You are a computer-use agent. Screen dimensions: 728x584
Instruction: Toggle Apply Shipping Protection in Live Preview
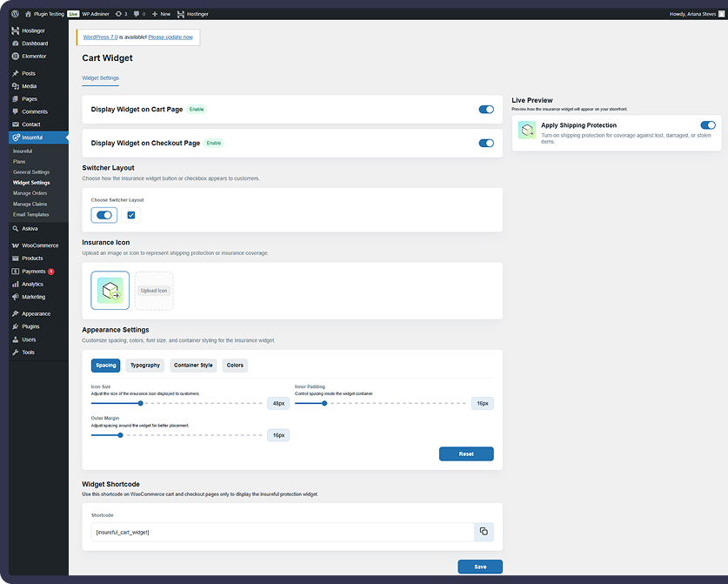708,125
